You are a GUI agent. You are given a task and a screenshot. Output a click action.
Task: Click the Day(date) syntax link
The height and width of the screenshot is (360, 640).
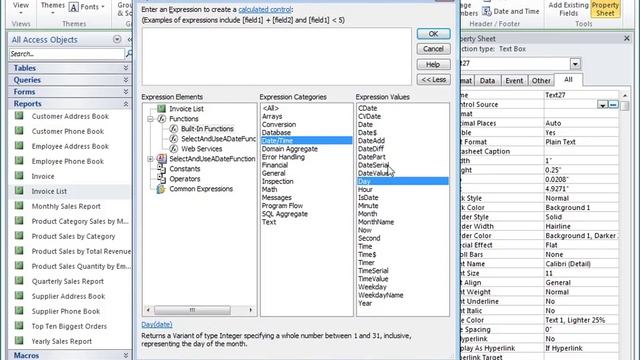tap(157, 324)
